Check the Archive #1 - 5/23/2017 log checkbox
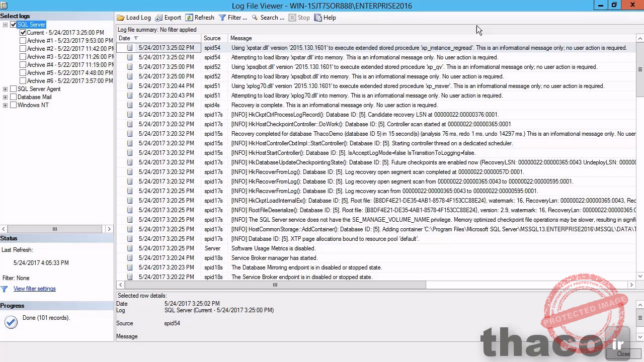The width and height of the screenshot is (644, 362). click(23, 40)
